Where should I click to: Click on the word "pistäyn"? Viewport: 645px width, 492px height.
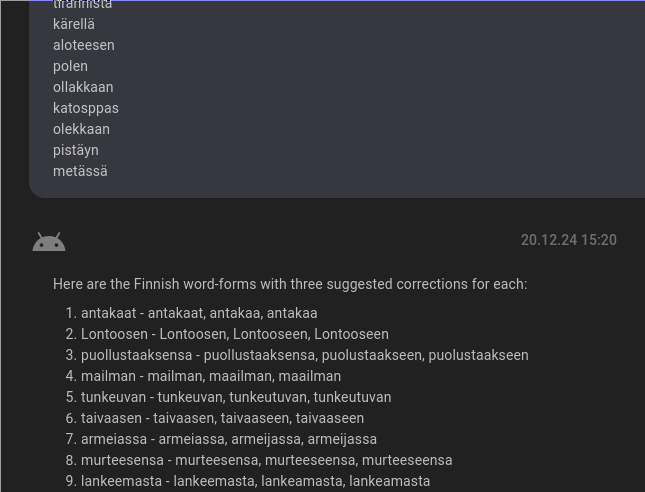76,150
